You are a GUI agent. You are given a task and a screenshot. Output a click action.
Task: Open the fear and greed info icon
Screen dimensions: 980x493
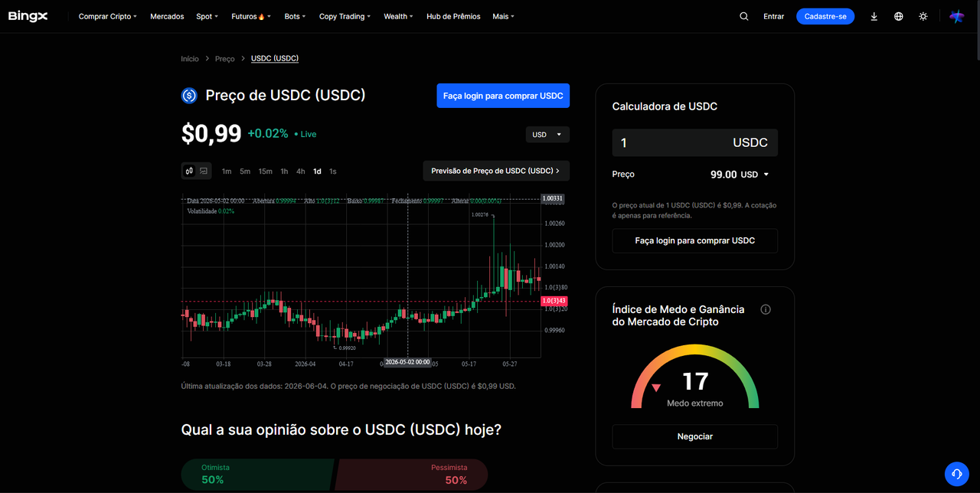[766, 310]
